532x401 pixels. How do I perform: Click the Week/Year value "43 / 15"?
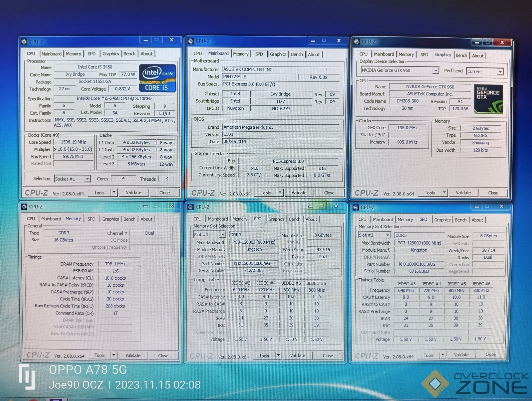[323, 250]
